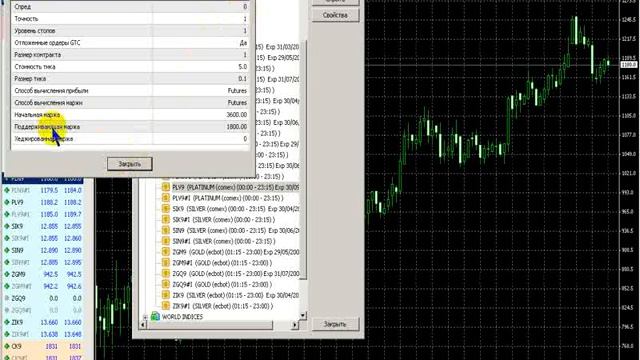Click the PLV9 arrow icon in Market Watch
The height and width of the screenshot is (360, 640).
coord(7,202)
